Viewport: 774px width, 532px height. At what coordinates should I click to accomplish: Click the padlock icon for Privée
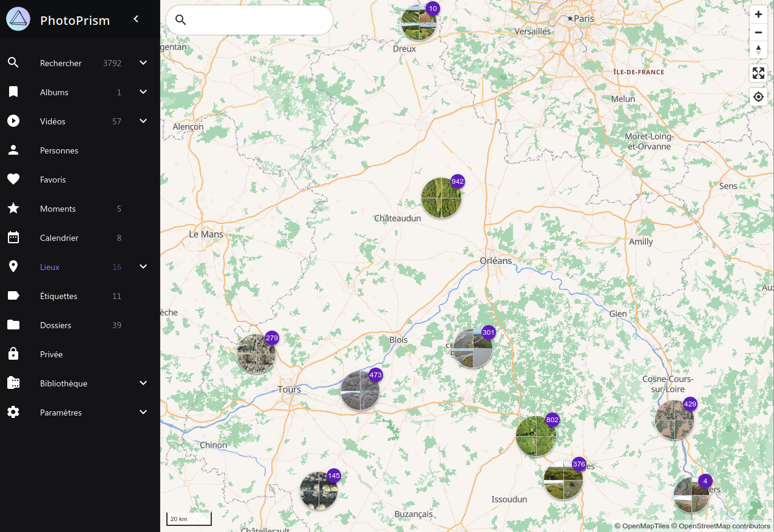[x=13, y=354]
